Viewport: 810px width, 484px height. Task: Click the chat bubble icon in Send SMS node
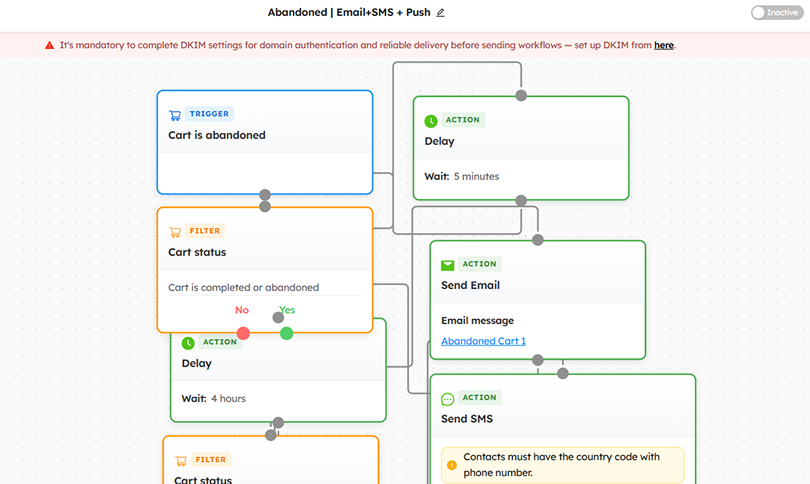click(x=447, y=399)
